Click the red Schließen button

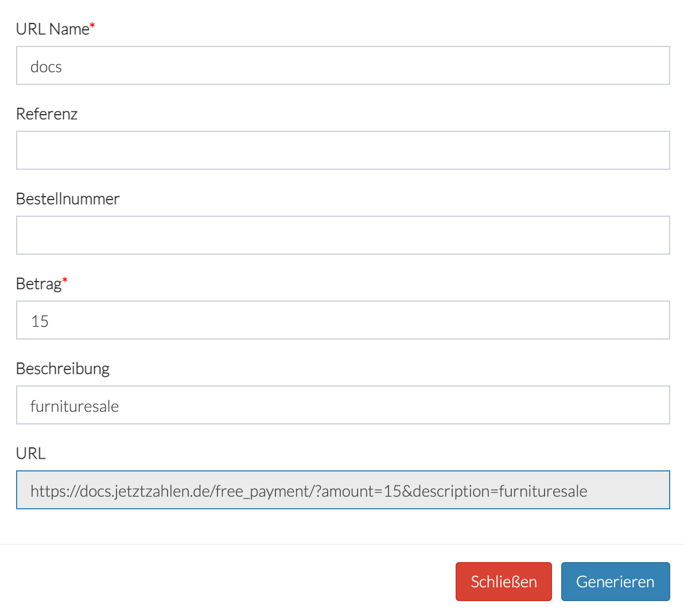(504, 582)
